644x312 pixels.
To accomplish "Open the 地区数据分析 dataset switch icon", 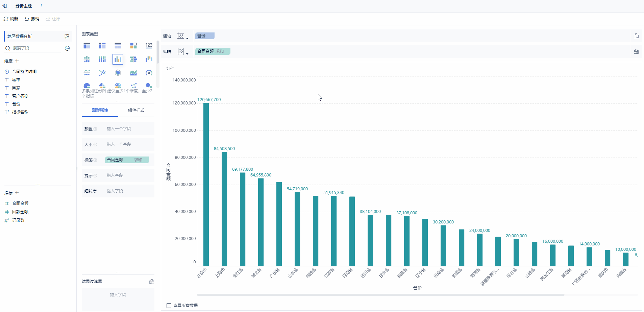I will (67, 36).
